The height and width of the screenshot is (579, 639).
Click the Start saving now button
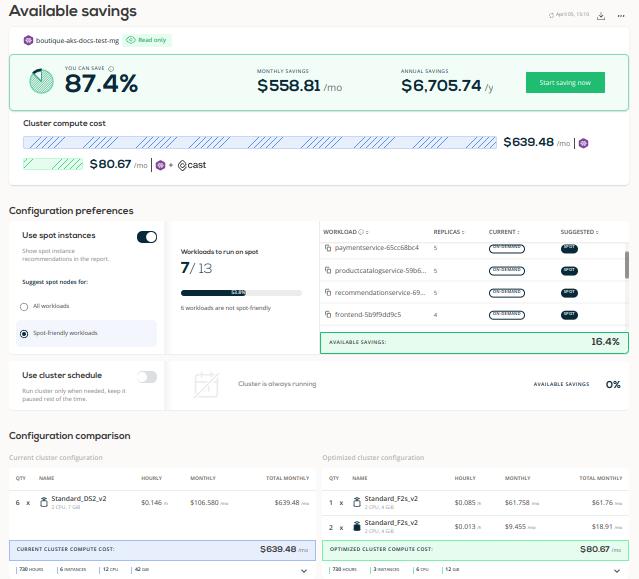click(x=565, y=83)
